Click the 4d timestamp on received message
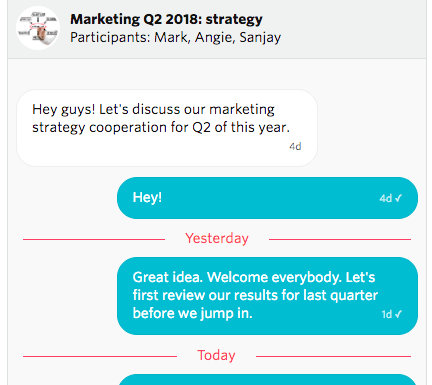The width and height of the screenshot is (432, 385). (x=295, y=146)
